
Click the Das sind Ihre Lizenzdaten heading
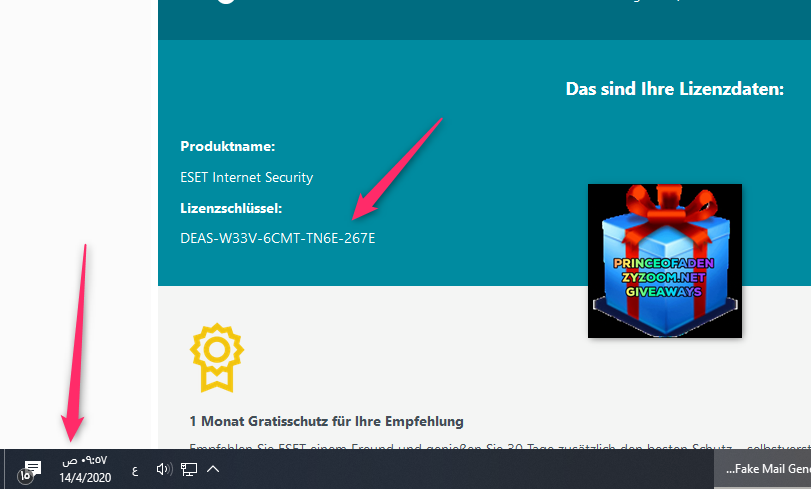pos(674,89)
